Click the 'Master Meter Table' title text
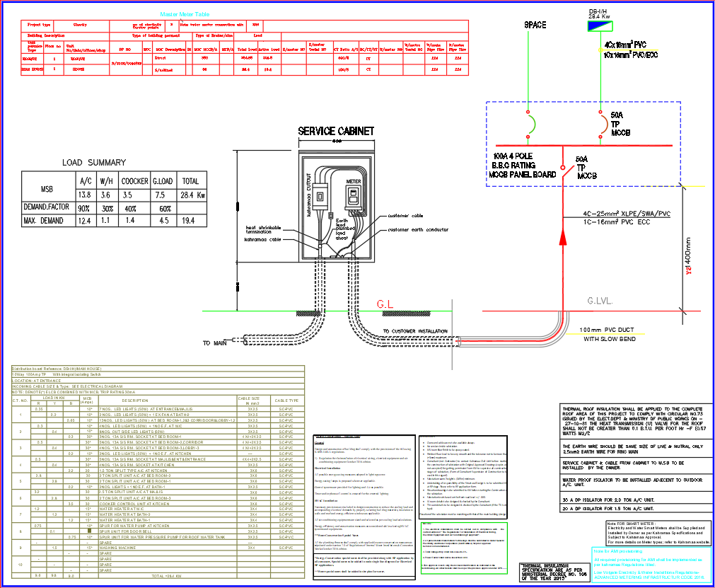The image size is (715, 588). [x=185, y=15]
